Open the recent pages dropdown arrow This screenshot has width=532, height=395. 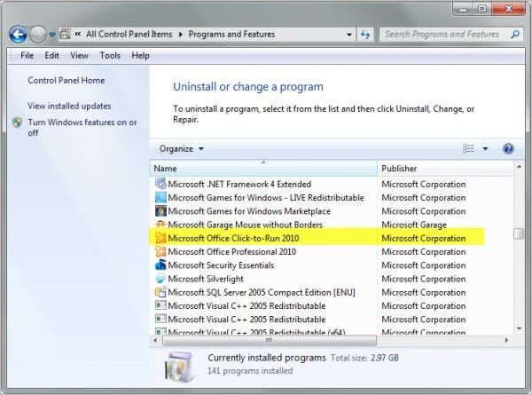(x=52, y=35)
